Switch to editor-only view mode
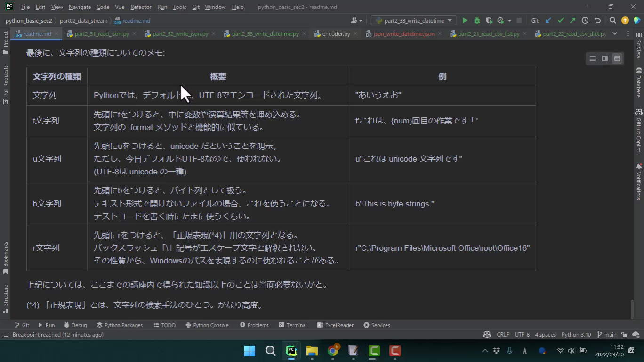 pos(592,58)
